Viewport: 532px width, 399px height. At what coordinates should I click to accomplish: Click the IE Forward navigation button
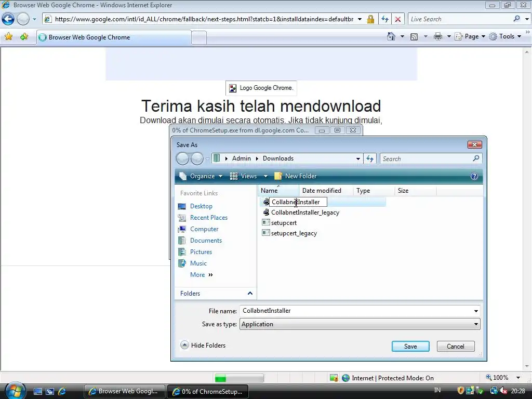pos(23,19)
